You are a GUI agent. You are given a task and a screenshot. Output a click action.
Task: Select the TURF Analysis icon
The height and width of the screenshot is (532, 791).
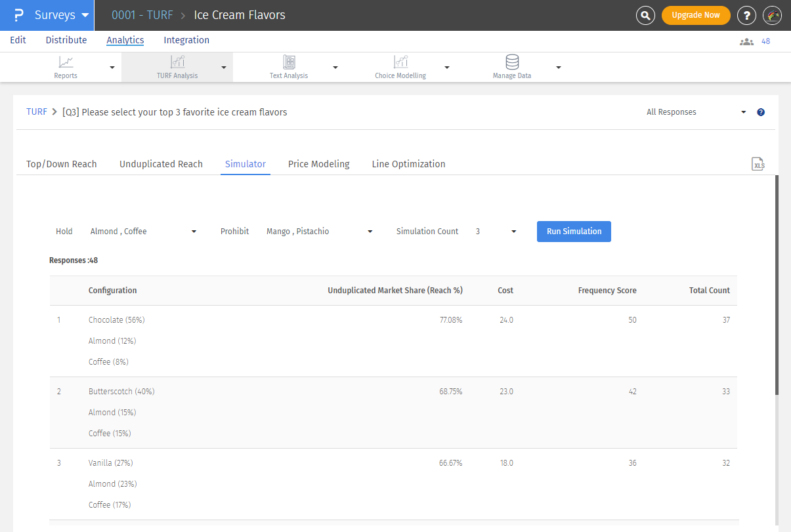pyautogui.click(x=177, y=63)
